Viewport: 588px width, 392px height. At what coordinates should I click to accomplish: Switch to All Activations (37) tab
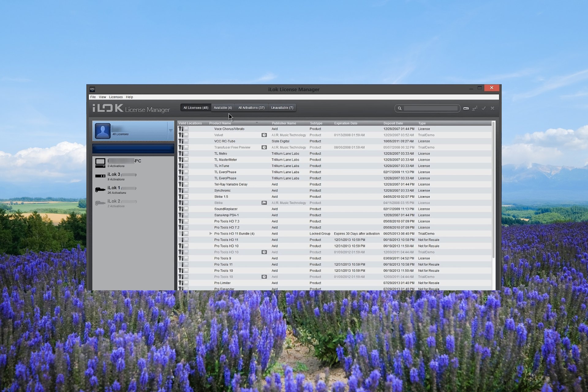[x=251, y=108]
